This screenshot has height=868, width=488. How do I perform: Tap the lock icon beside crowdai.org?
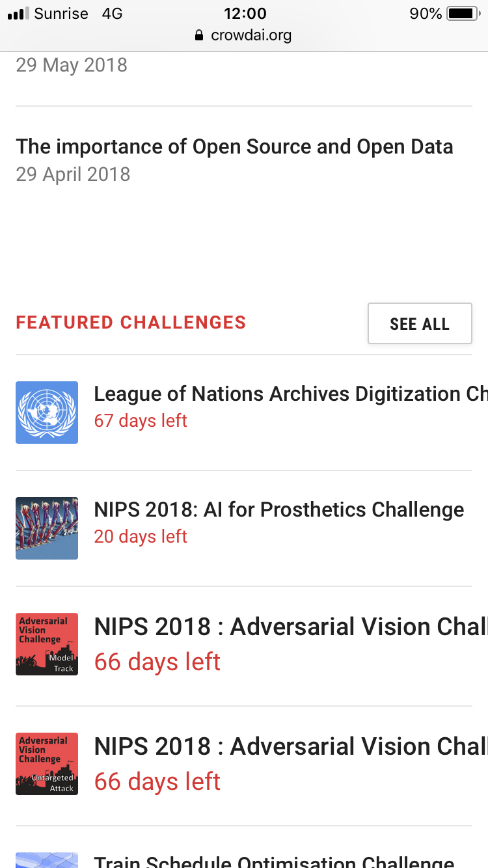200,35
